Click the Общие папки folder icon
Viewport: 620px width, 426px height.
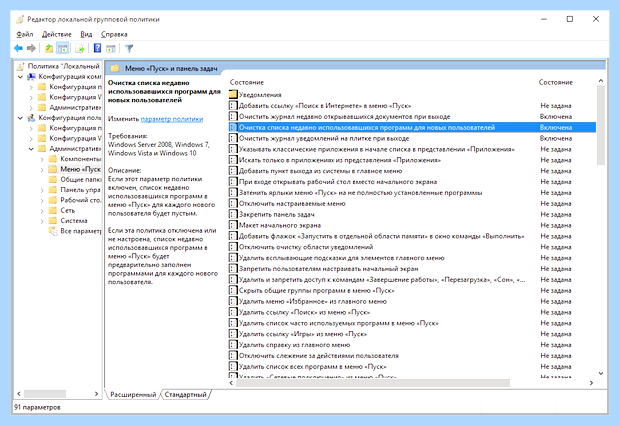pos(53,179)
